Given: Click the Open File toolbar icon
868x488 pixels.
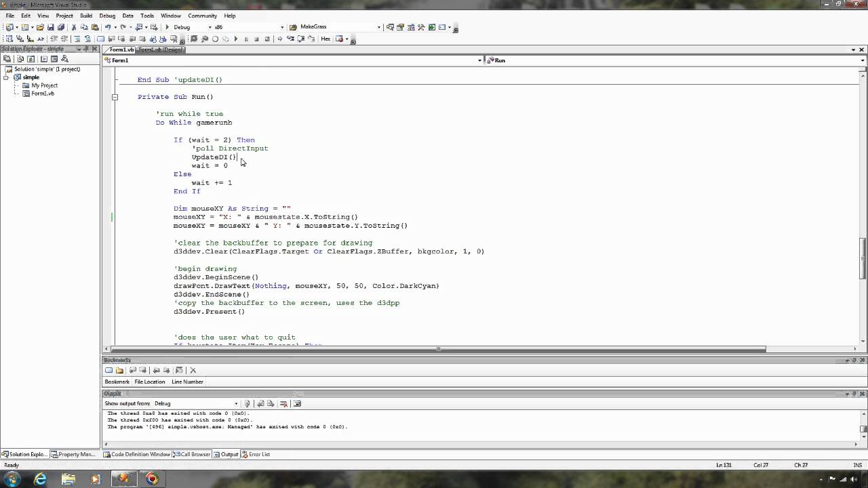Looking at the screenshot, I should pos(40,27).
